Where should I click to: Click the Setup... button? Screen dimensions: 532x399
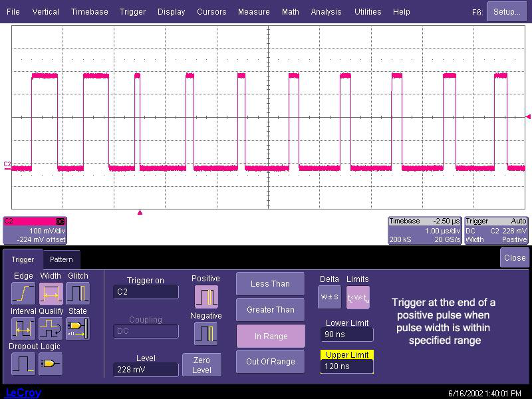click(x=507, y=11)
